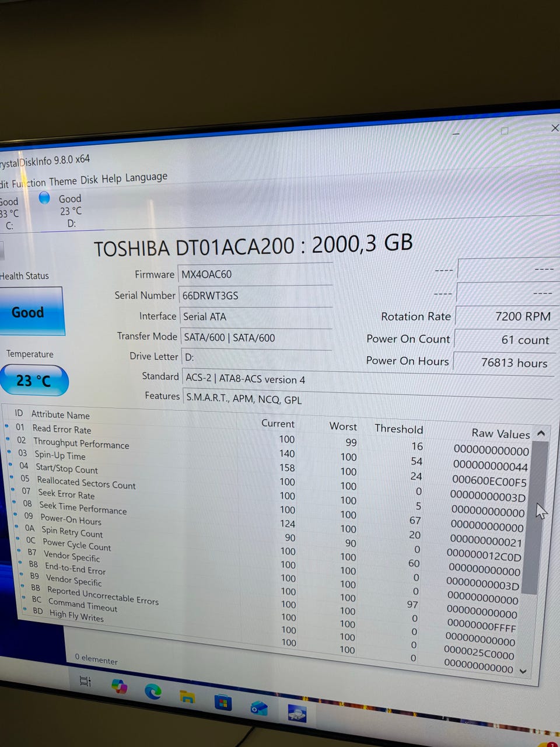Click status dot of Seek Time Performance

tap(15, 502)
